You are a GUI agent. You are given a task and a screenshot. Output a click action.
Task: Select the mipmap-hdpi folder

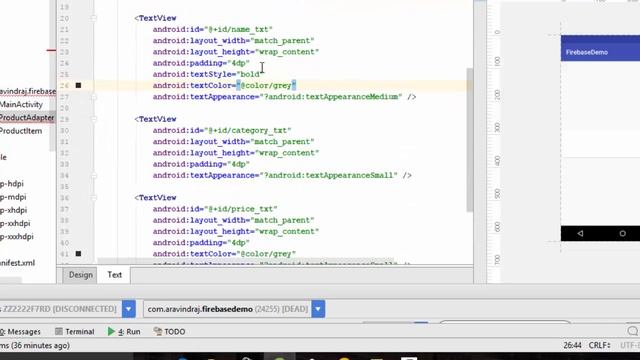tap(12, 184)
